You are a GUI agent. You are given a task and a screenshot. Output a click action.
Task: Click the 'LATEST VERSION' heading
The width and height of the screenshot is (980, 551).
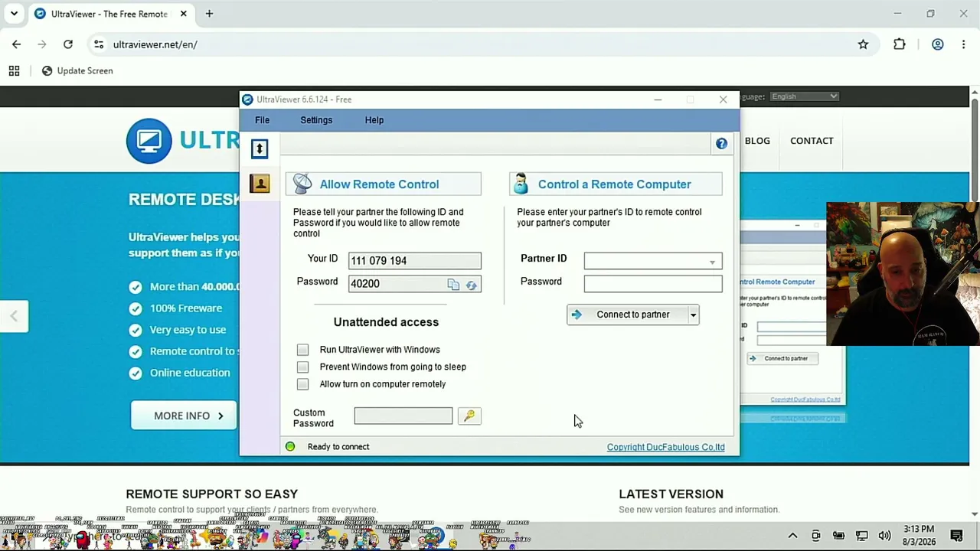coord(671,494)
